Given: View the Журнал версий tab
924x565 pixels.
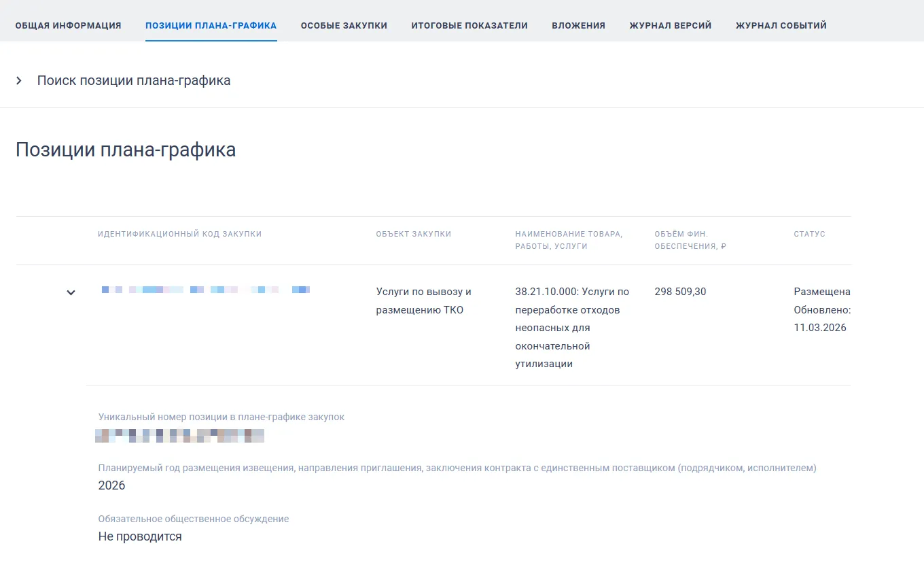Looking at the screenshot, I should coord(670,26).
